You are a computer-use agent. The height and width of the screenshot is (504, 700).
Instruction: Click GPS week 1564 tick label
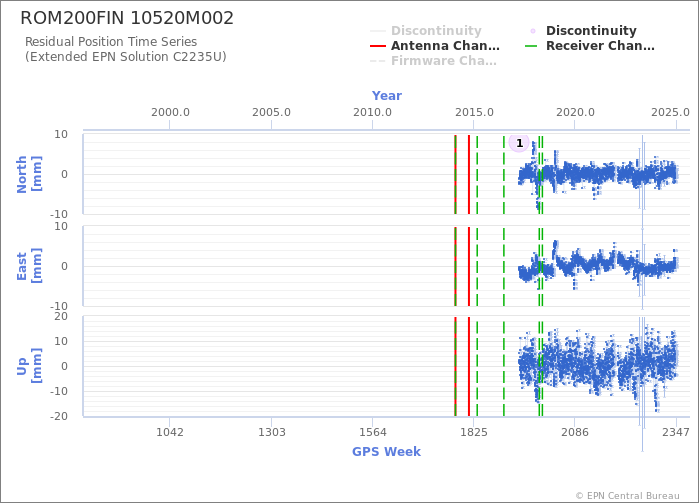click(x=372, y=432)
